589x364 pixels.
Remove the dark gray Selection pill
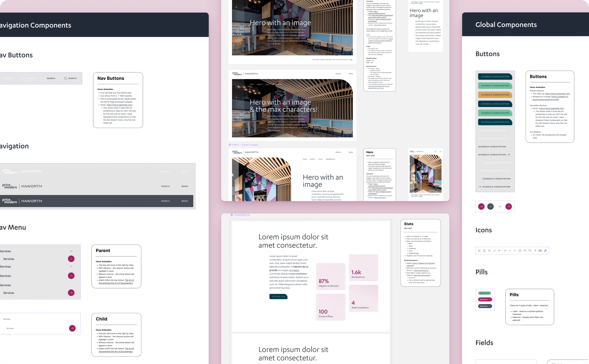489,306
